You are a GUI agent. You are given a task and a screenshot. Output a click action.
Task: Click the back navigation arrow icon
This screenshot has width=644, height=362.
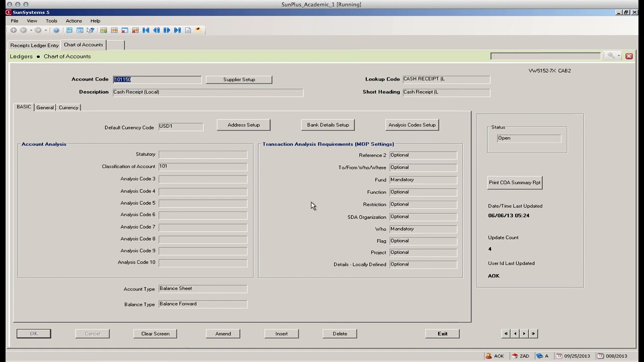coord(23,30)
